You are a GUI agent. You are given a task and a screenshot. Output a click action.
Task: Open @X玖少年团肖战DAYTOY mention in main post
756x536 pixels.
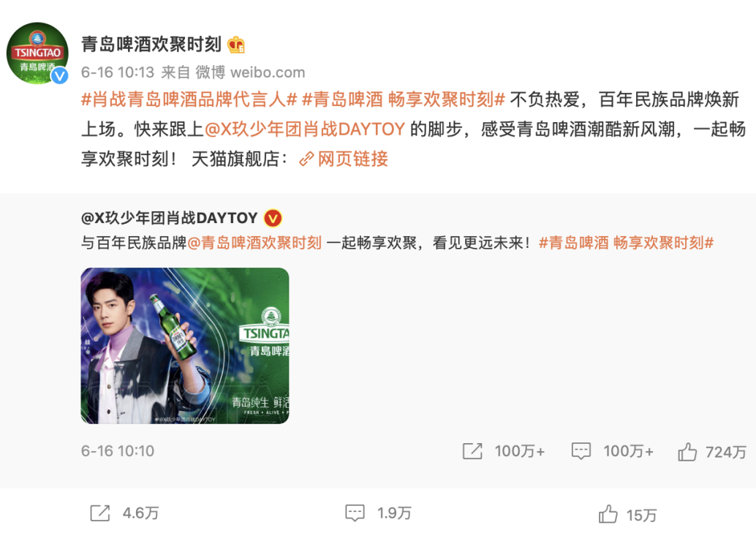tap(305, 129)
